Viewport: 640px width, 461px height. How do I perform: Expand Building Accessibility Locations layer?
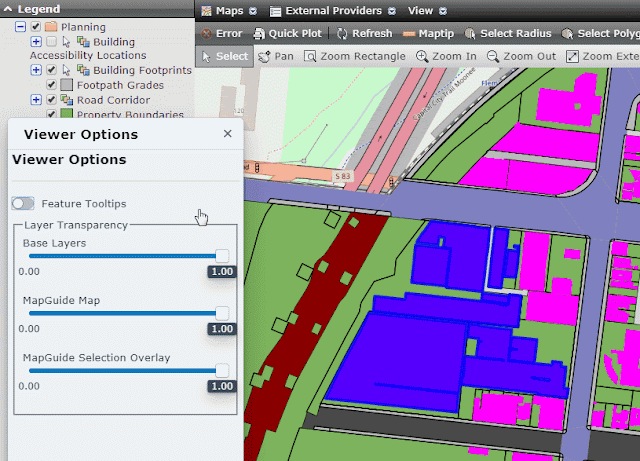click(x=36, y=41)
